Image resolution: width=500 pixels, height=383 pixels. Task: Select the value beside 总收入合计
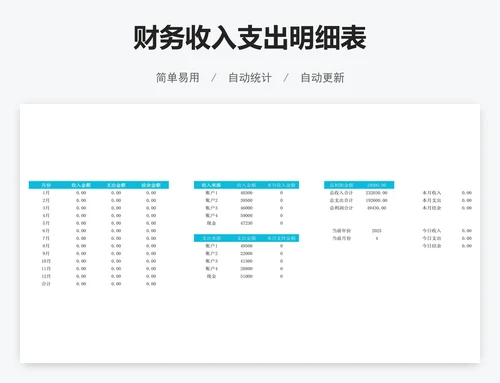pyautogui.click(x=377, y=193)
